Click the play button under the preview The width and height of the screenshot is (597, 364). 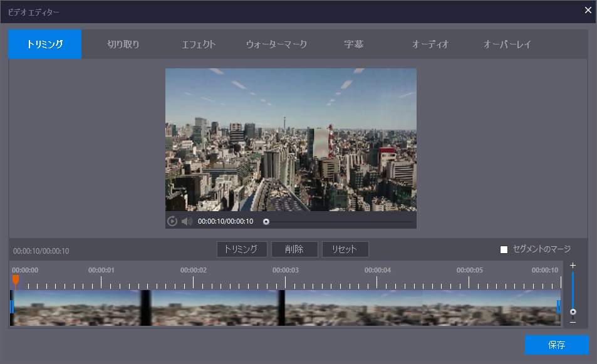[x=172, y=221]
